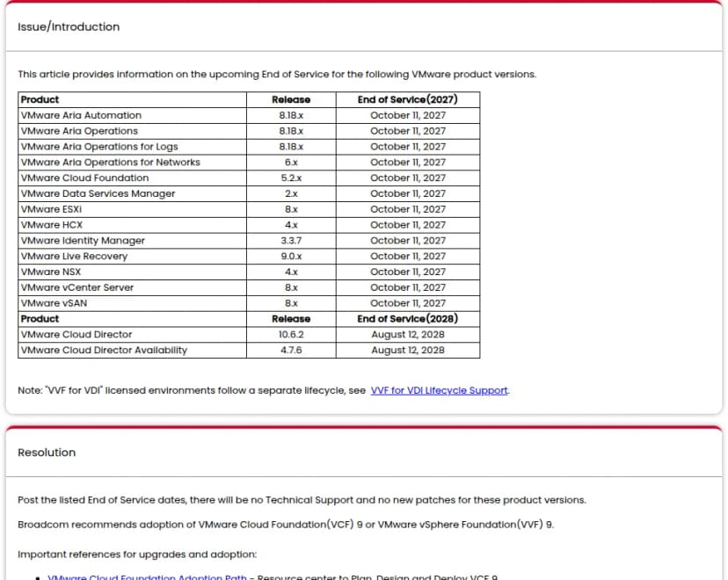Viewport: 728px width, 580px height.
Task: Click the 'Important references for upgrades' line
Action: [x=137, y=555]
